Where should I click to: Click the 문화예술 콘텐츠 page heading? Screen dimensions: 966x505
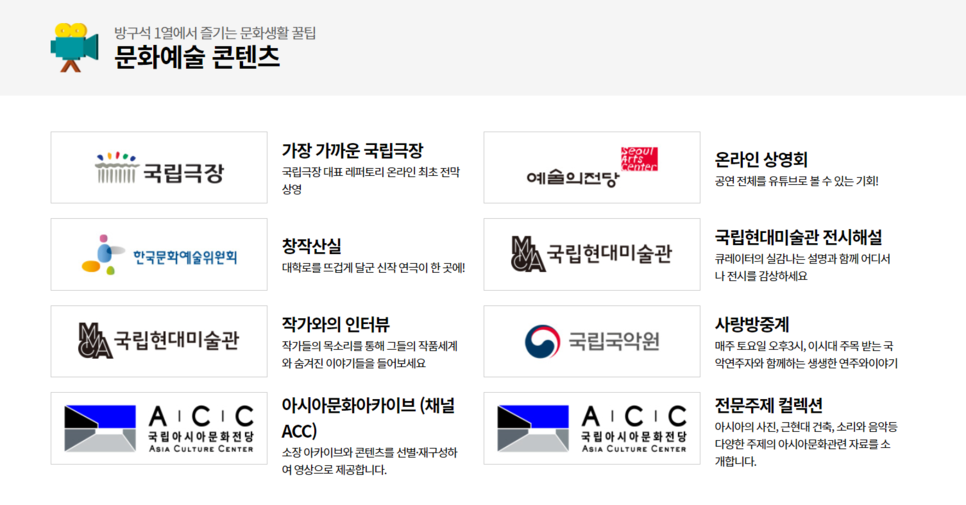(197, 57)
